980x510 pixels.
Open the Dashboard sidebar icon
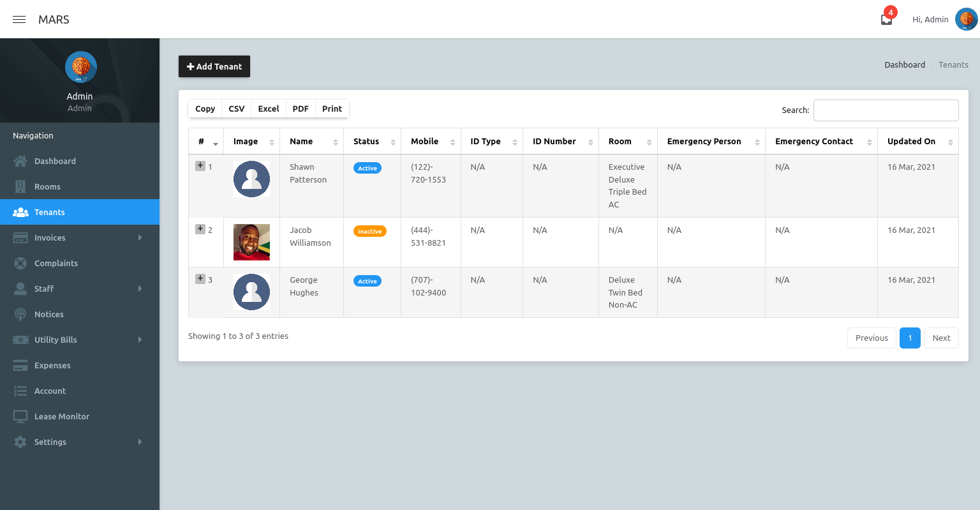(22, 161)
